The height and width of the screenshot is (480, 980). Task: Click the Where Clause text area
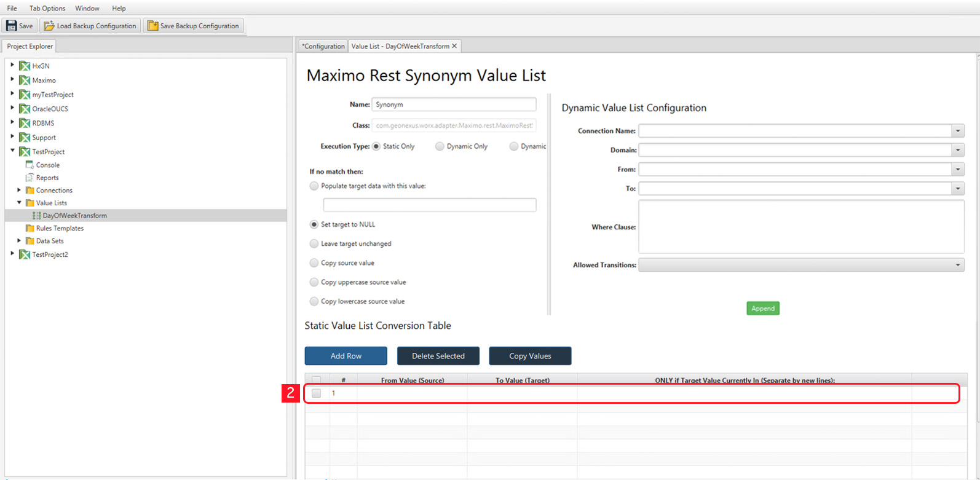click(x=801, y=227)
